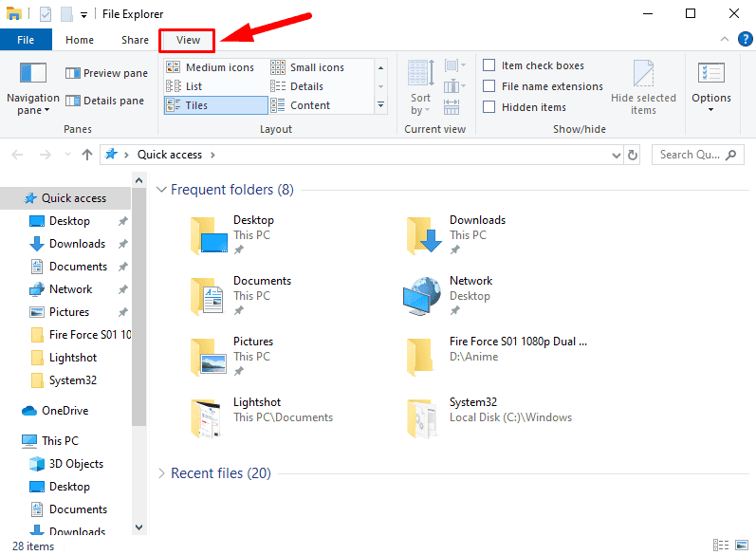Click the Forward navigation arrow
Screen dimensions: 756x555
(45, 155)
